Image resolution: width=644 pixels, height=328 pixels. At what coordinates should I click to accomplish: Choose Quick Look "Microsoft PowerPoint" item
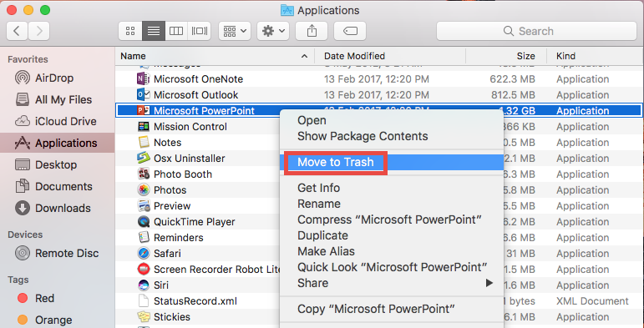(393, 267)
